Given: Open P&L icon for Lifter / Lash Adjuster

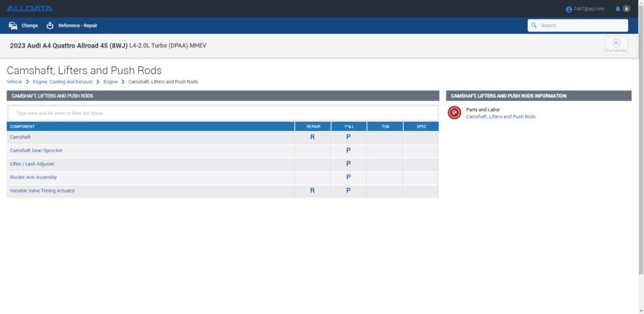Looking at the screenshot, I should (x=348, y=163).
